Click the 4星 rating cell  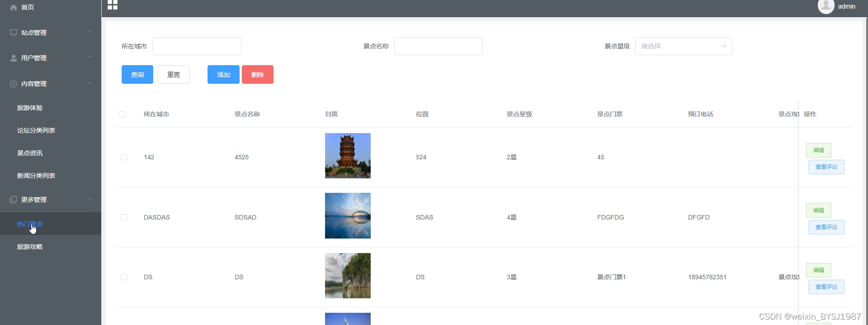512,217
